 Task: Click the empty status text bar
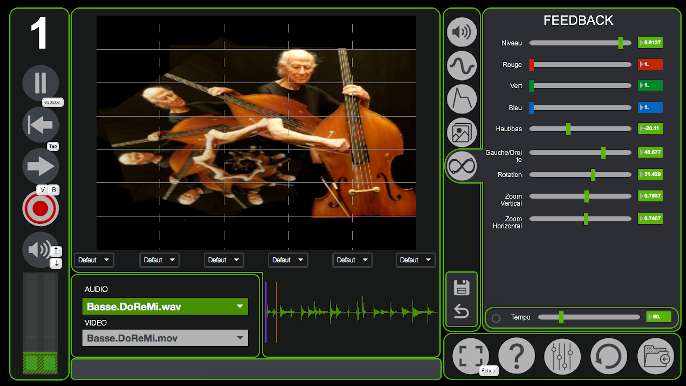pyautogui.click(x=256, y=369)
